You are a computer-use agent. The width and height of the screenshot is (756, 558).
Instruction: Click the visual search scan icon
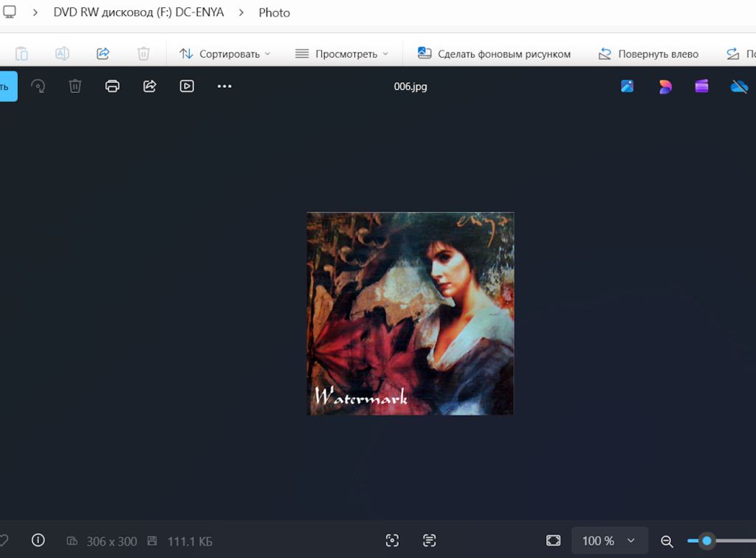(x=393, y=540)
